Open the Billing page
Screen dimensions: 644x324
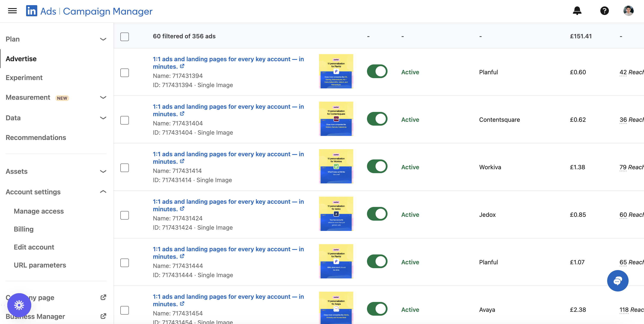click(24, 229)
